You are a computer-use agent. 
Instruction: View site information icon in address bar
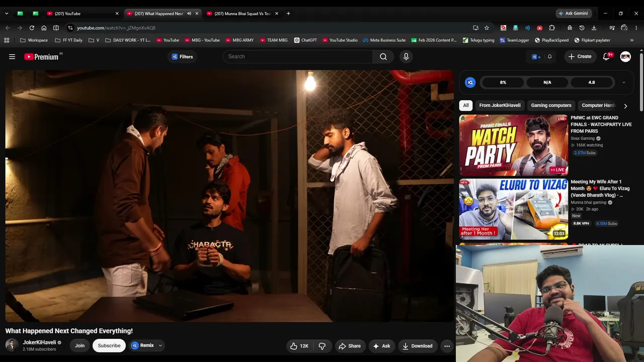[70, 28]
